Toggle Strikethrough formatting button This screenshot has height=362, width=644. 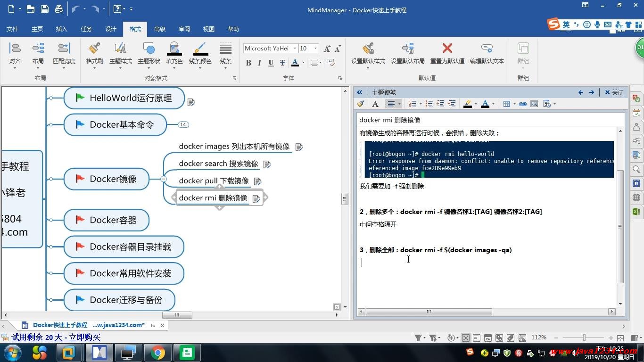[282, 63]
